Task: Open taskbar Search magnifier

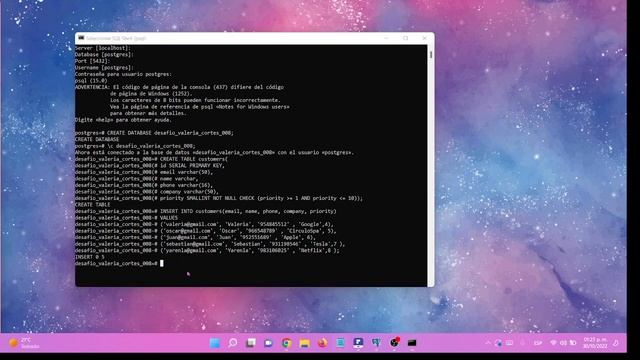Action: [x=233, y=343]
